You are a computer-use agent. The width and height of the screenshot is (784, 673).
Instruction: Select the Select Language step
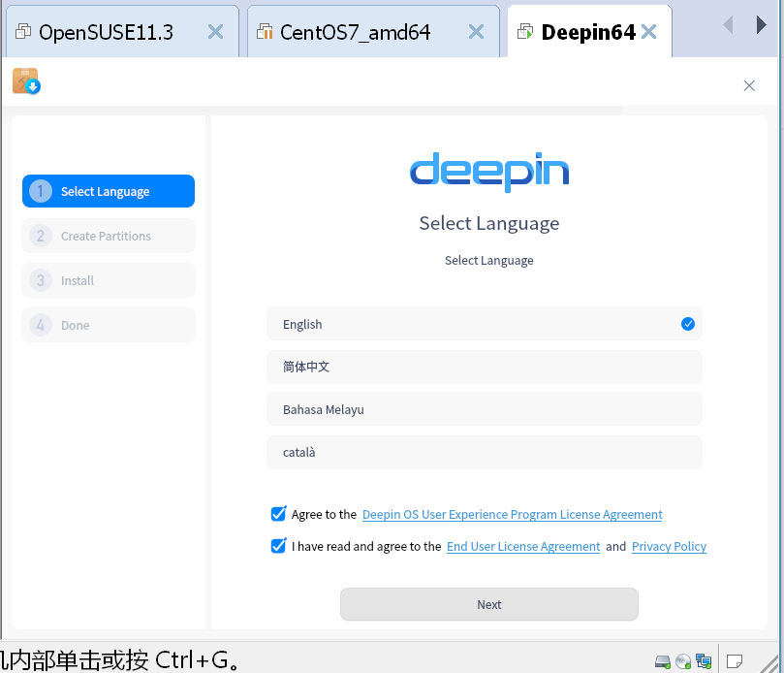pyautogui.click(x=109, y=191)
